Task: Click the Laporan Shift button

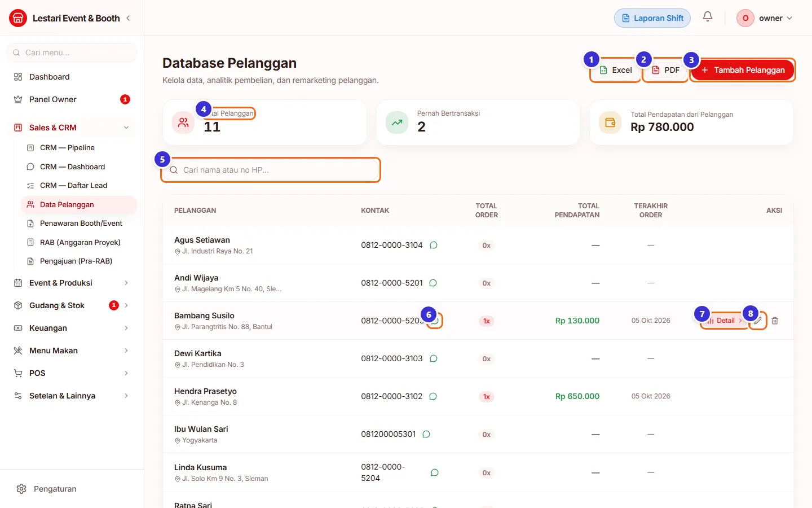Action: click(652, 18)
